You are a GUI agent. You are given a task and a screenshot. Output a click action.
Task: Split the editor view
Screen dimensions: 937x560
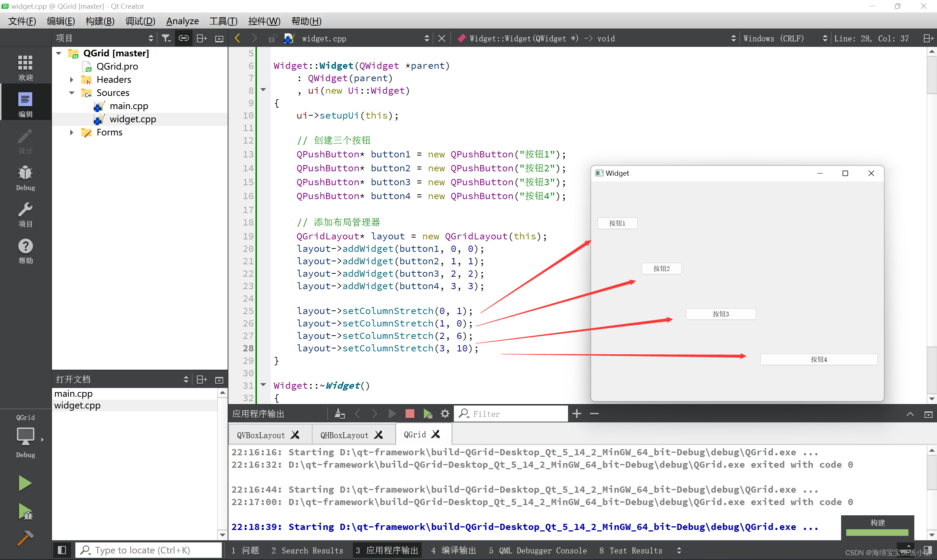928,38
